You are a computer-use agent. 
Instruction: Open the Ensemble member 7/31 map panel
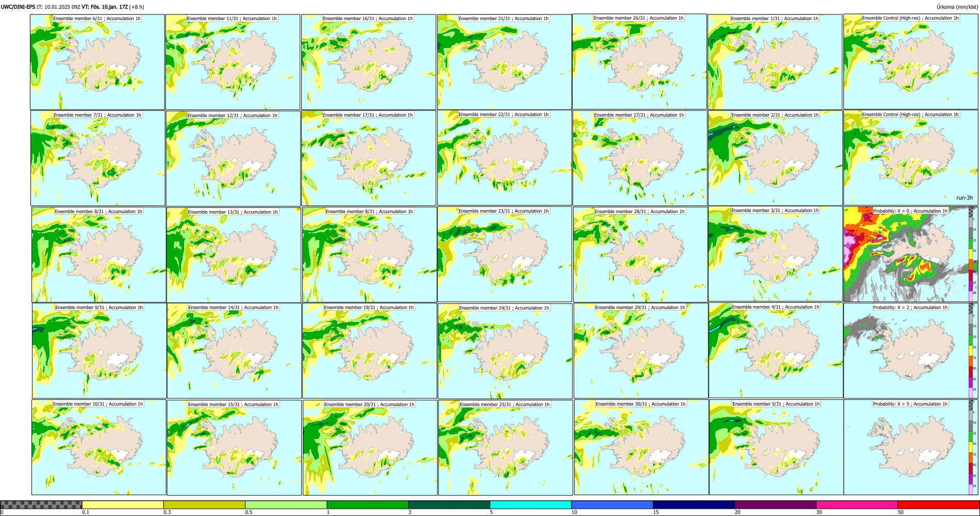click(x=97, y=158)
